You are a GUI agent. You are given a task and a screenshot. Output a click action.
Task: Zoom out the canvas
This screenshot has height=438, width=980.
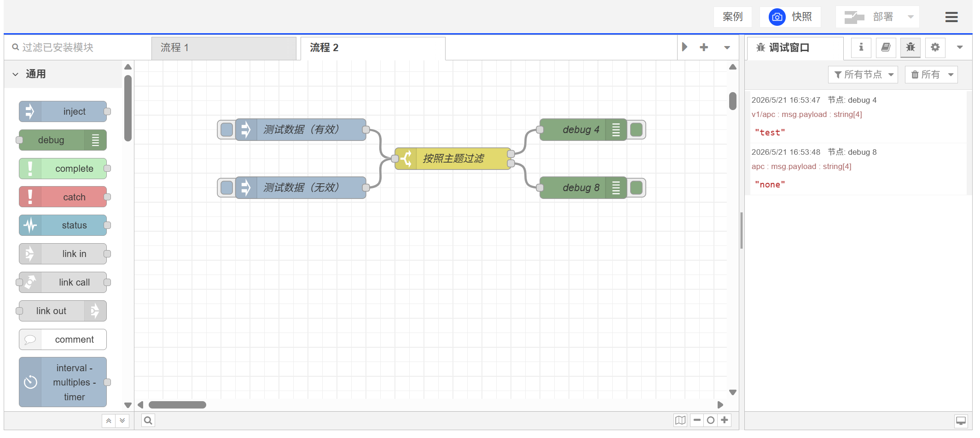tap(697, 420)
